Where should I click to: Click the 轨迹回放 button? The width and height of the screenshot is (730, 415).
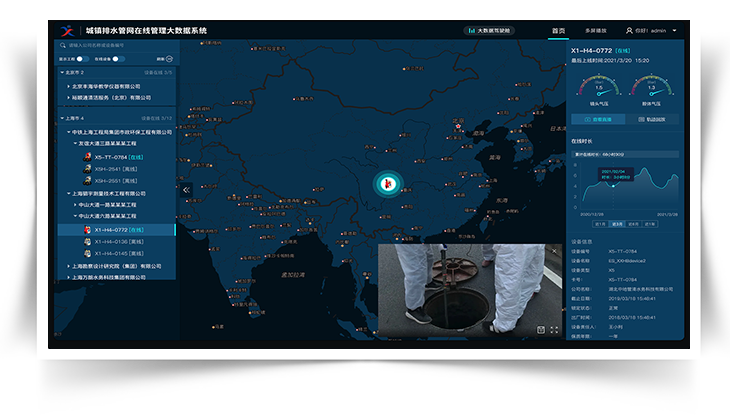tap(653, 119)
